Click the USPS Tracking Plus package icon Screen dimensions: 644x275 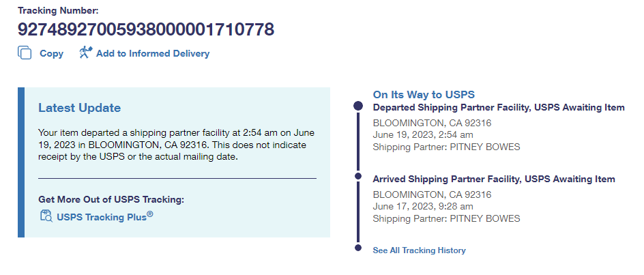click(46, 216)
